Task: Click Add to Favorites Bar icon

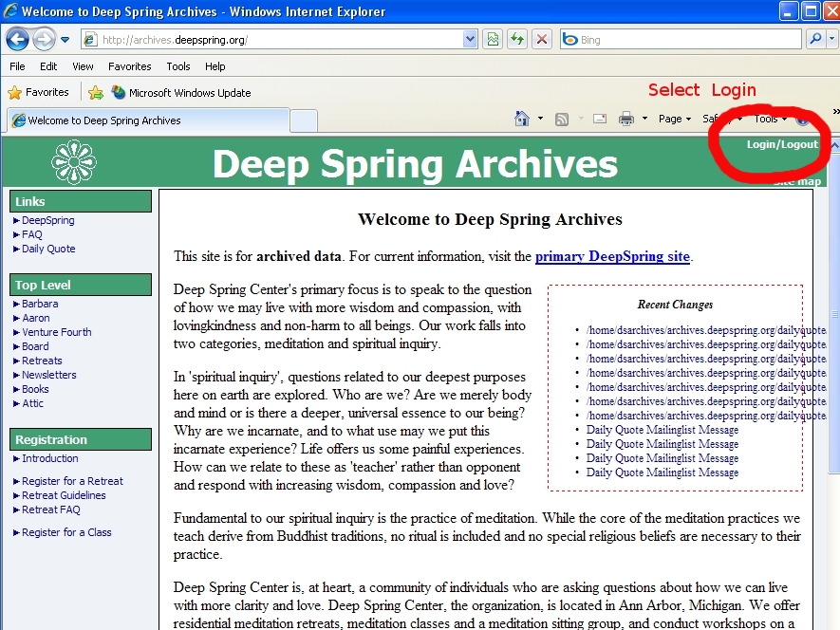Action: click(95, 93)
